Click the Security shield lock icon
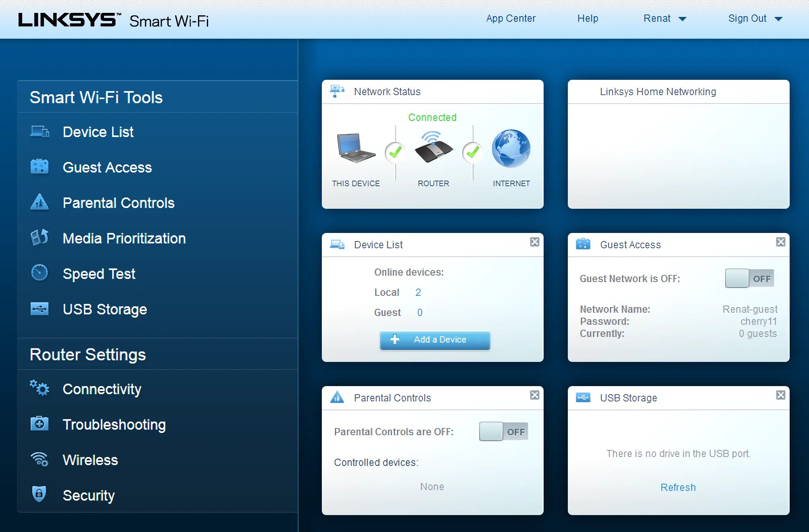The image size is (809, 532). point(39,494)
